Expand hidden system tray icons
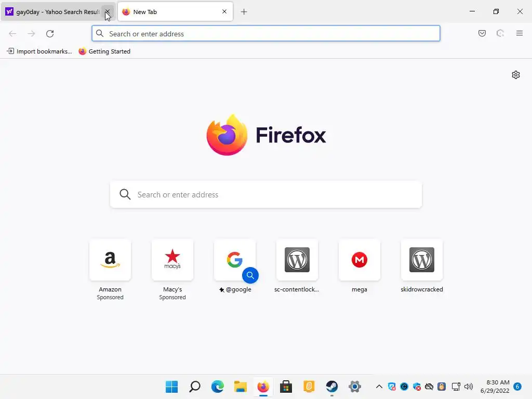The image size is (532, 399). 379,387
